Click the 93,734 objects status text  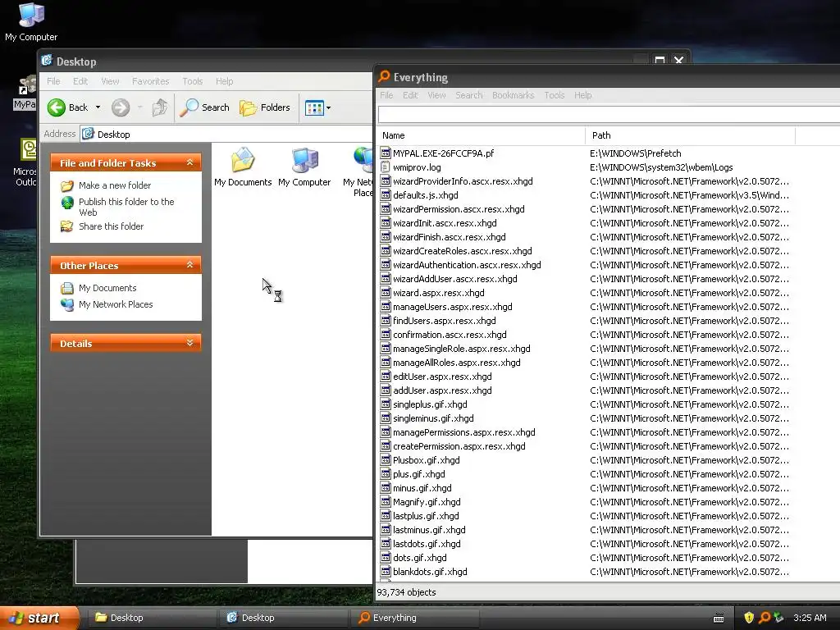tap(406, 592)
